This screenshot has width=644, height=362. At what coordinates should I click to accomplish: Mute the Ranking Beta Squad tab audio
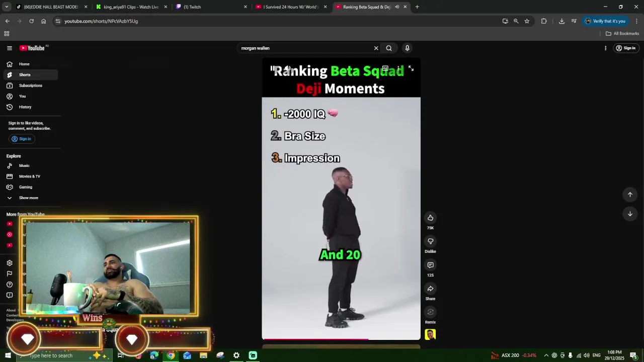click(397, 7)
